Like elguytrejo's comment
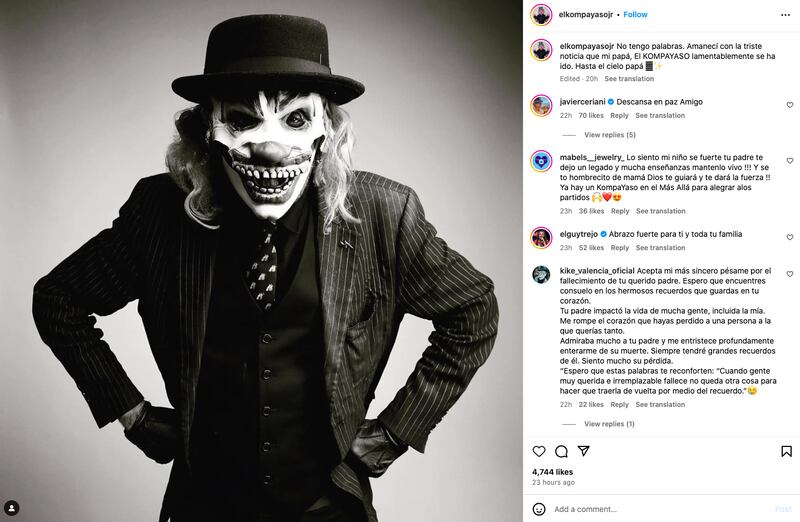The height and width of the screenshot is (522, 800). click(789, 238)
